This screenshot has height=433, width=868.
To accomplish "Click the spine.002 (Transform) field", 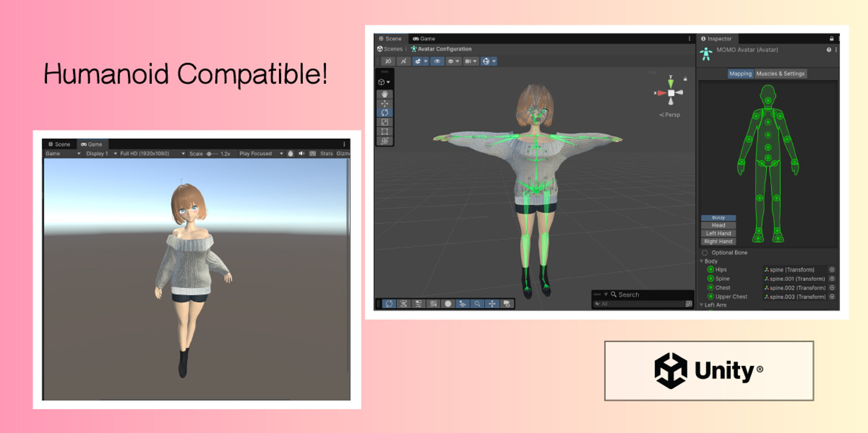I will click(x=795, y=287).
